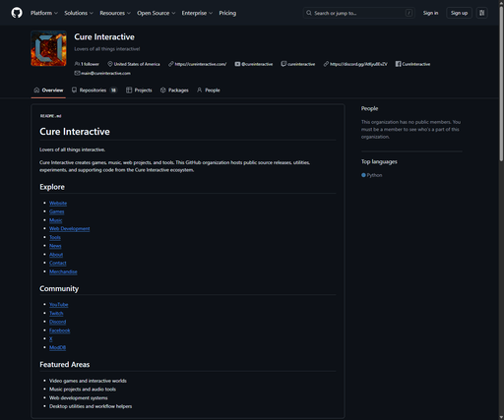The image size is (504, 420).
Task: Open the appearance settings icon beside Sign up
Action: [x=481, y=13]
